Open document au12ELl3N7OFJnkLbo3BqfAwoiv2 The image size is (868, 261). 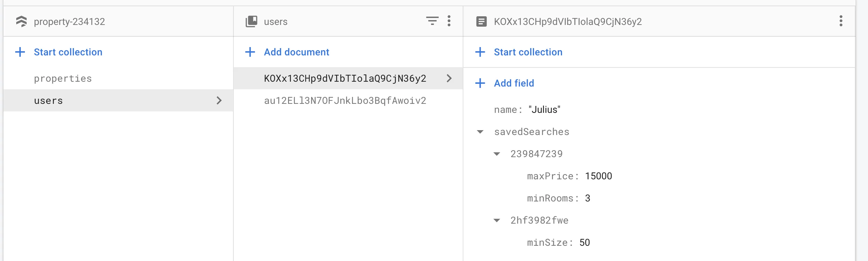(x=345, y=101)
